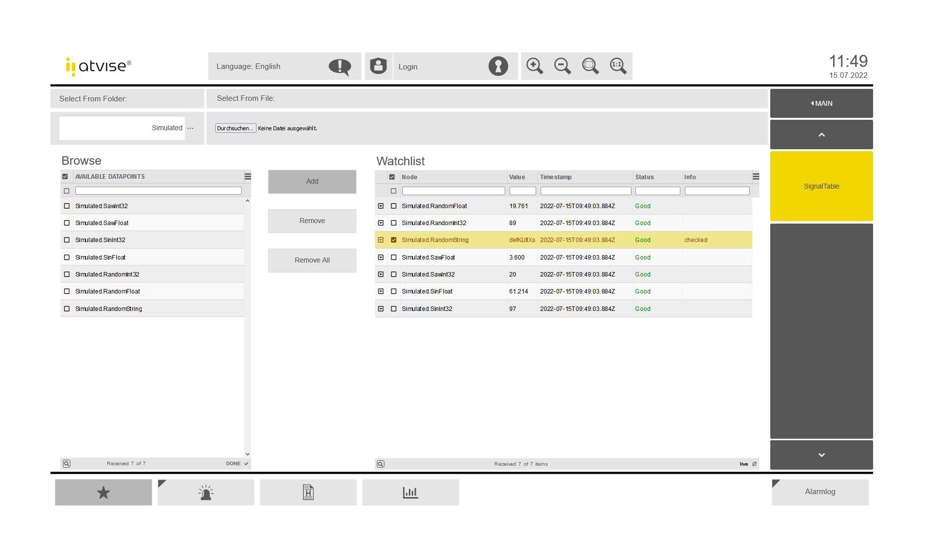Check the Simulated.SawFloat box in Browse
Image resolution: width=928 pixels, height=560 pixels.
pos(67,223)
